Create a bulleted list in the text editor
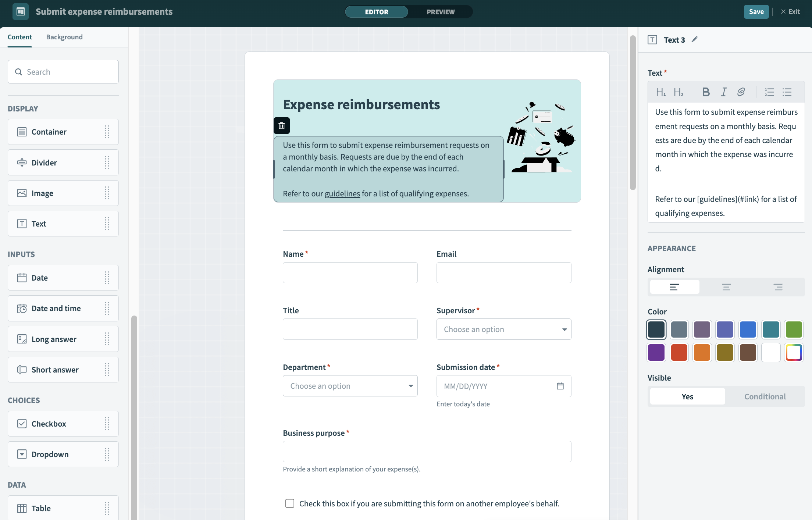 coord(787,92)
